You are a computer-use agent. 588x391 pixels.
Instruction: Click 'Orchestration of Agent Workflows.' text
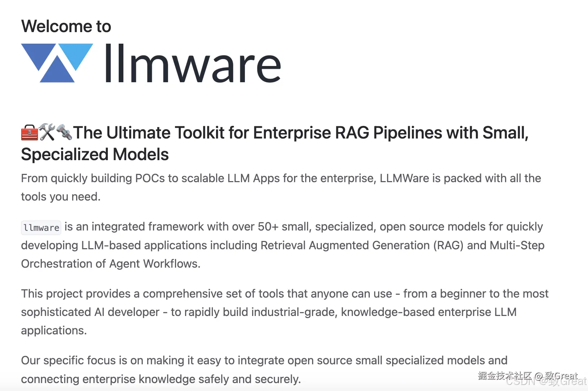pyautogui.click(x=111, y=264)
